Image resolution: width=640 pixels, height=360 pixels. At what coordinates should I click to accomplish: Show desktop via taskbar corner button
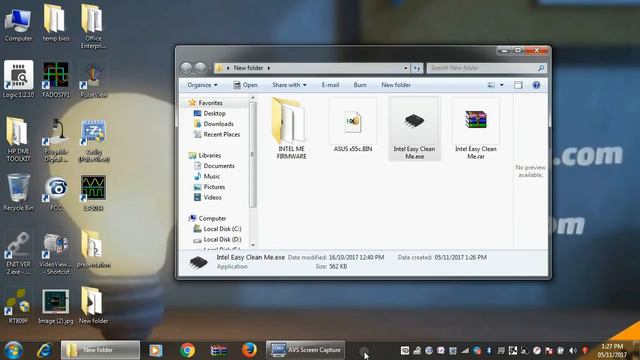636,350
